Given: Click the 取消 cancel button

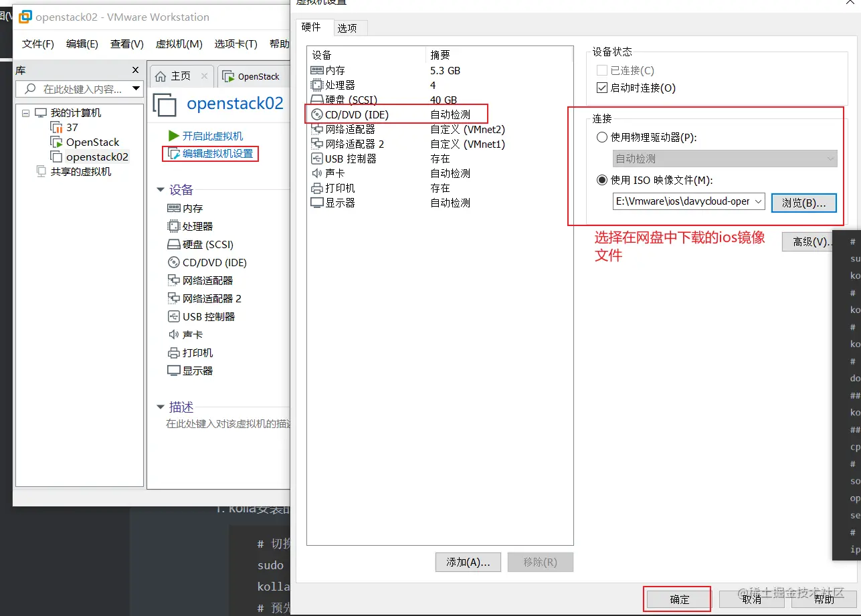Looking at the screenshot, I should point(751,599).
